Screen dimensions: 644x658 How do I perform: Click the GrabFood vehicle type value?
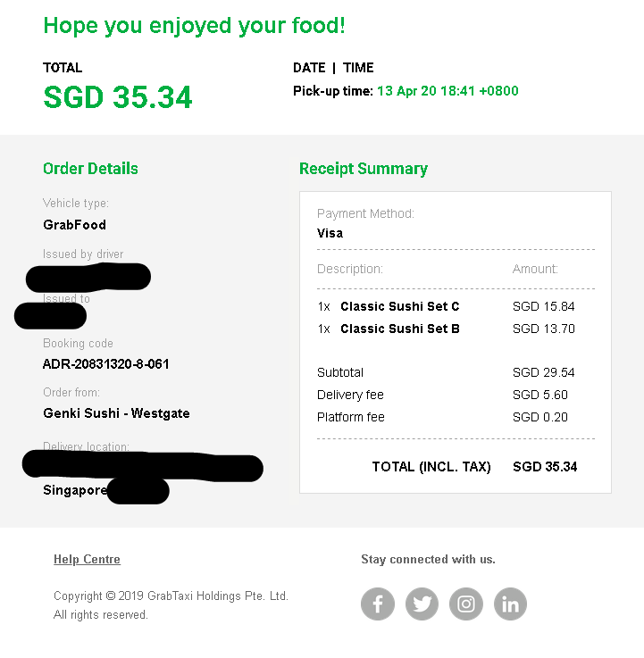(74, 225)
